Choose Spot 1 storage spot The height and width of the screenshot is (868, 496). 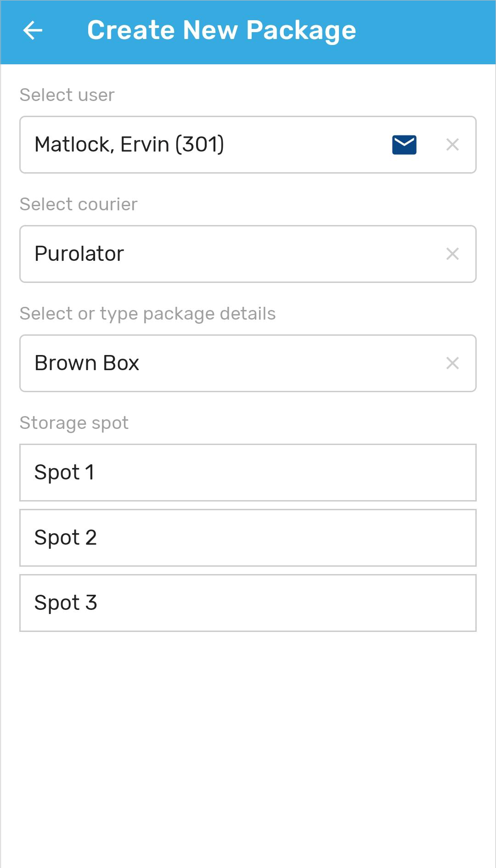pyautogui.click(x=248, y=473)
